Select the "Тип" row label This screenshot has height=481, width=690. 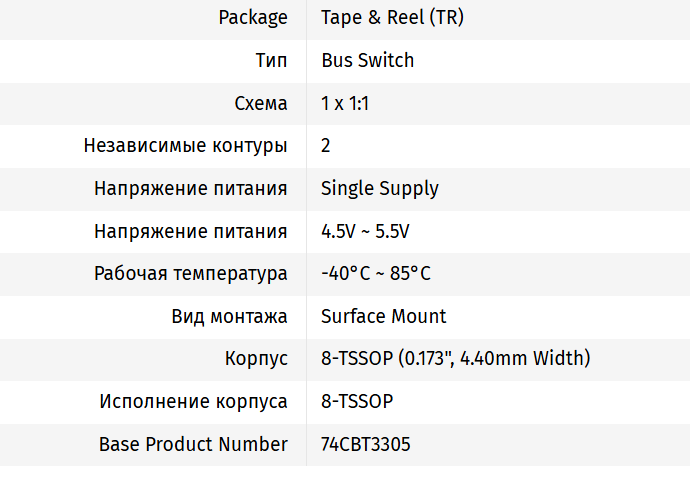[x=272, y=60]
